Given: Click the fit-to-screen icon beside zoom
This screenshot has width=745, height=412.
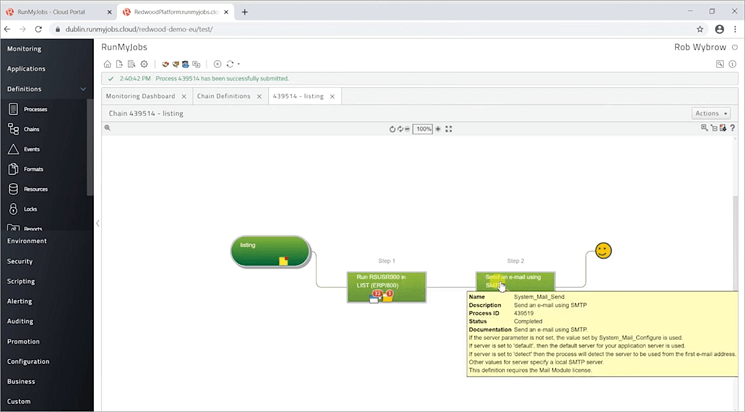Looking at the screenshot, I should [x=449, y=129].
